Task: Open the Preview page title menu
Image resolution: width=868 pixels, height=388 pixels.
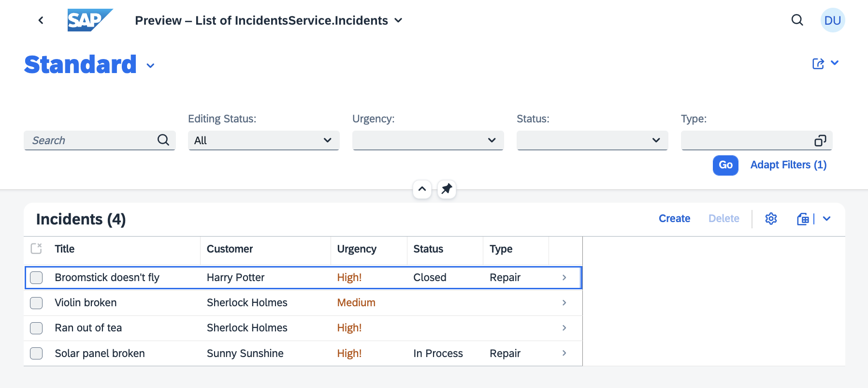Action: [268, 20]
